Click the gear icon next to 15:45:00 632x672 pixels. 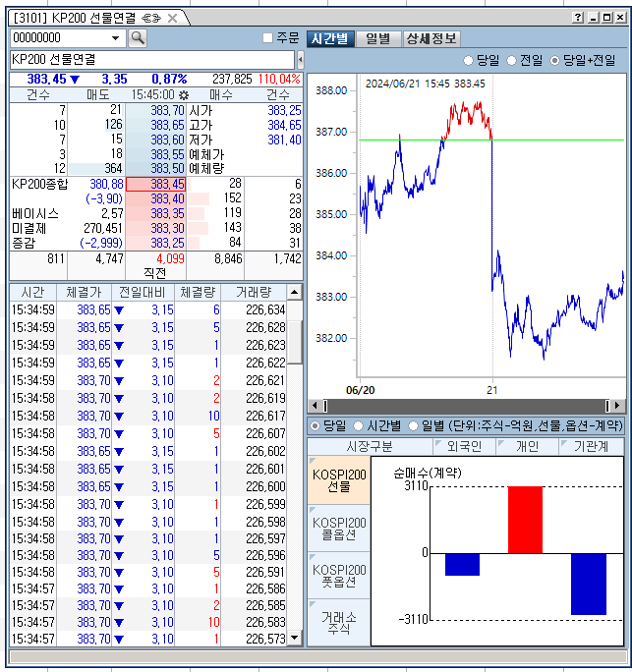coord(183,95)
